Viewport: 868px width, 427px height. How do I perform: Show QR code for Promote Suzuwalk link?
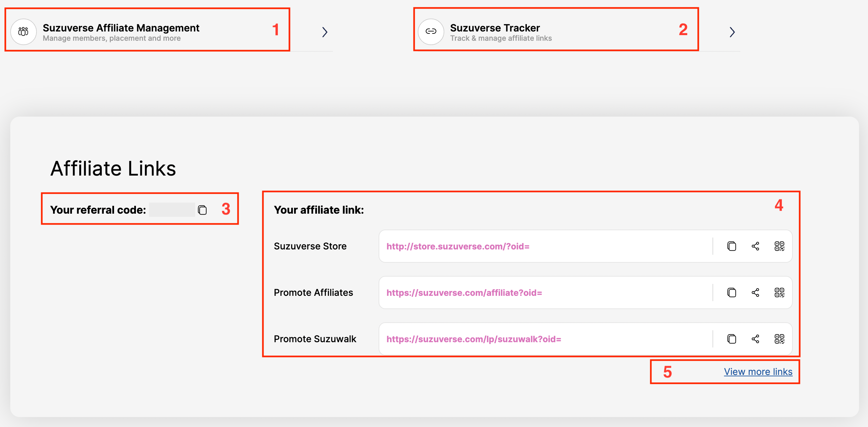tap(779, 339)
